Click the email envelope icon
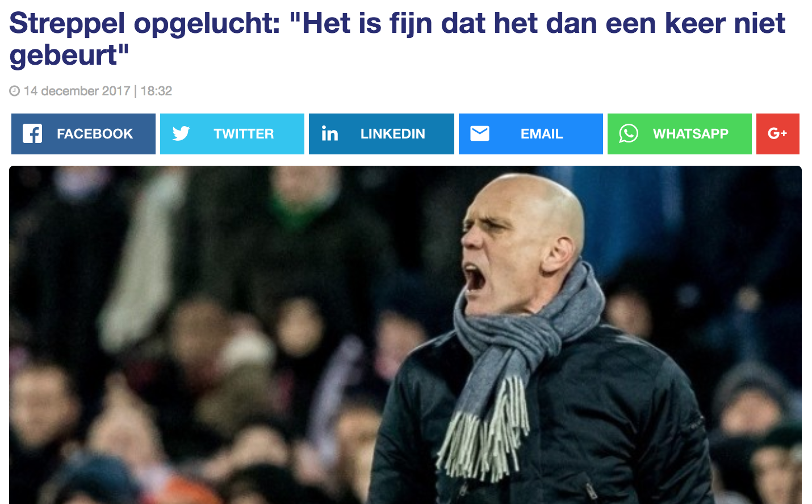This screenshot has width=812, height=504. point(480,133)
